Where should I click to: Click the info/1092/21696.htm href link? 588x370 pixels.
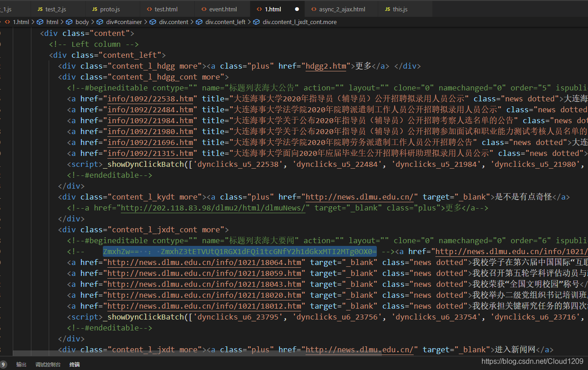pyautogui.click(x=150, y=143)
